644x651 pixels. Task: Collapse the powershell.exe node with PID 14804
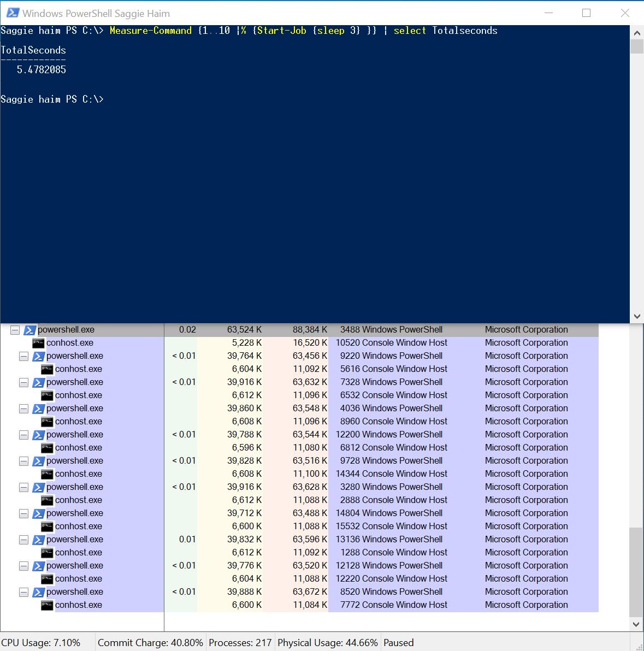23,513
